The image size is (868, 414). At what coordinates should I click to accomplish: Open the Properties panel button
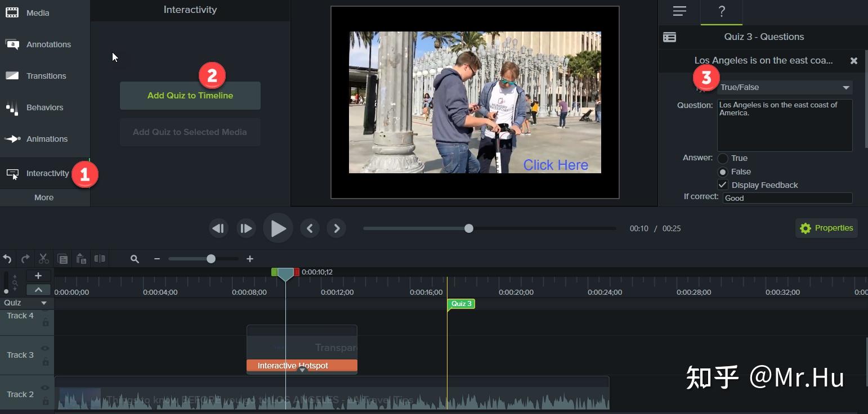[826, 228]
